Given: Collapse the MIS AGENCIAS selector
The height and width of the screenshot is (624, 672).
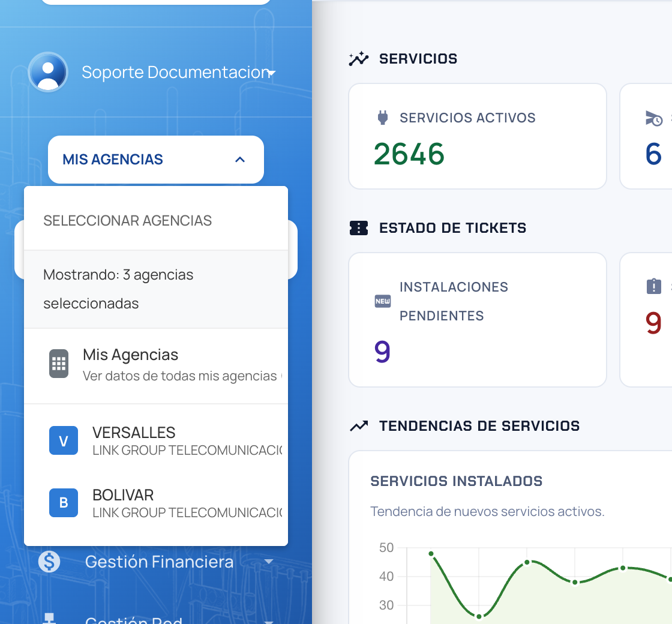Looking at the screenshot, I should (x=156, y=160).
